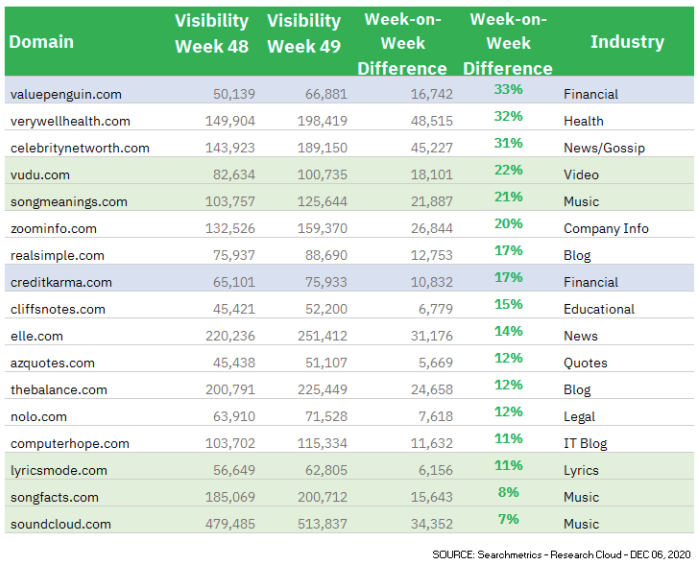Select the songfacts.com domain cell

54,497
